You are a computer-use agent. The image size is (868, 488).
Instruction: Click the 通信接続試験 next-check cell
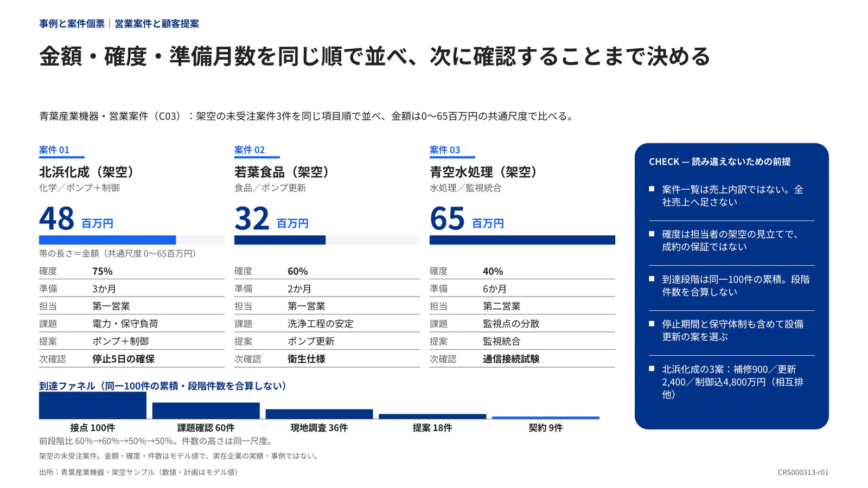pyautogui.click(x=511, y=359)
